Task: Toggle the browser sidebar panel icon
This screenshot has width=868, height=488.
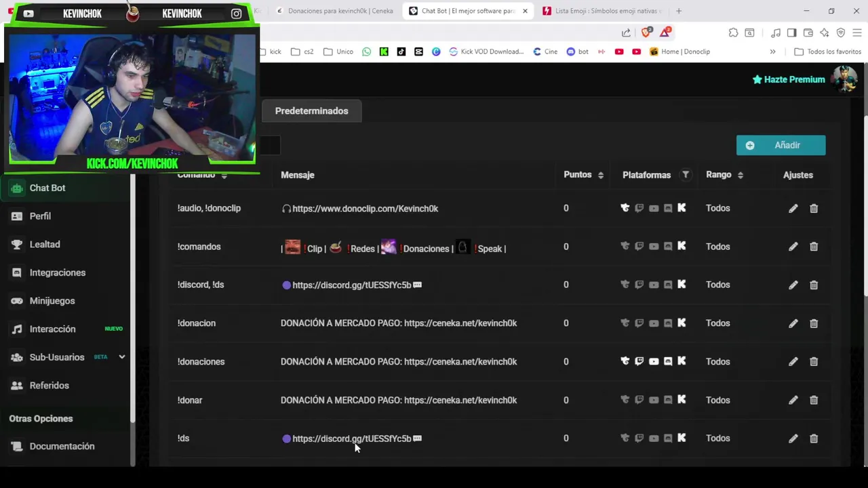Action: [791, 33]
